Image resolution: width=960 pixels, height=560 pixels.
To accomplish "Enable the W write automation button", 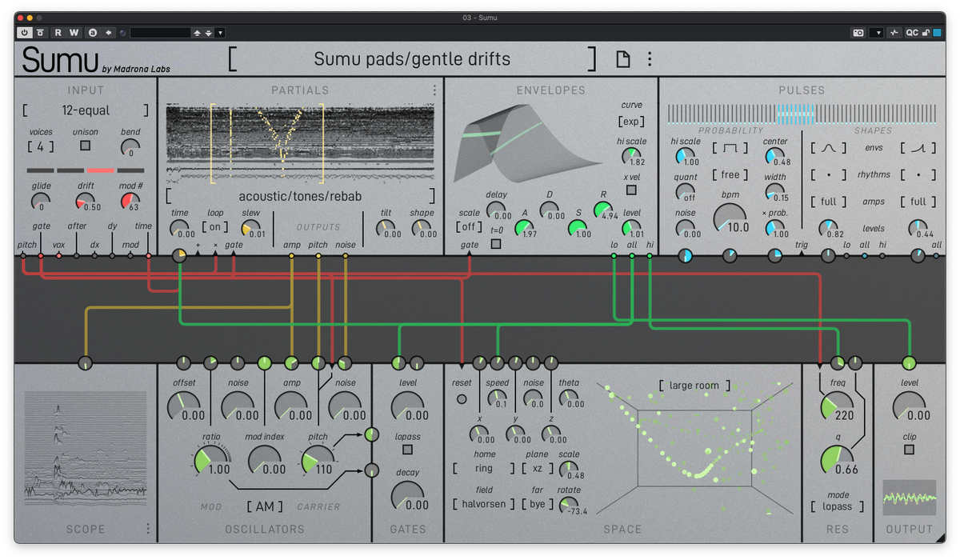I will click(x=74, y=33).
